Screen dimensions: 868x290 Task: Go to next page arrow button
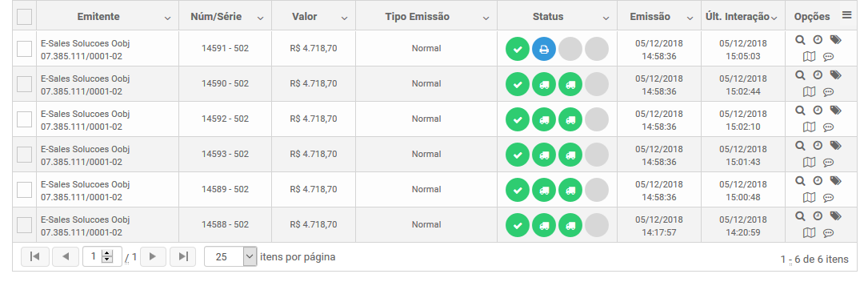(154, 256)
